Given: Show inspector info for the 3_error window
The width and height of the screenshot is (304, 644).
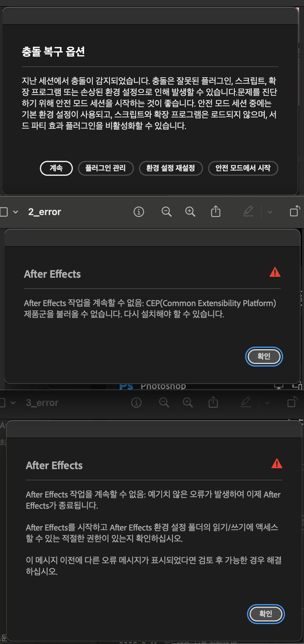Looking at the screenshot, I should [x=136, y=403].
